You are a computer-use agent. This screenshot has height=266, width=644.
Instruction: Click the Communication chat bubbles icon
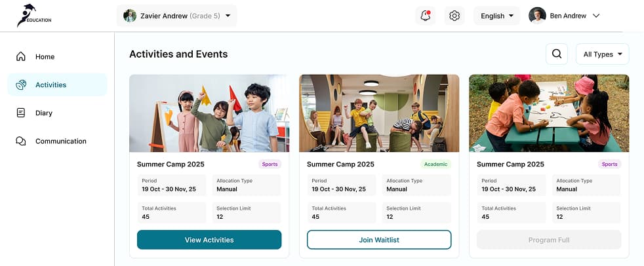pos(21,141)
